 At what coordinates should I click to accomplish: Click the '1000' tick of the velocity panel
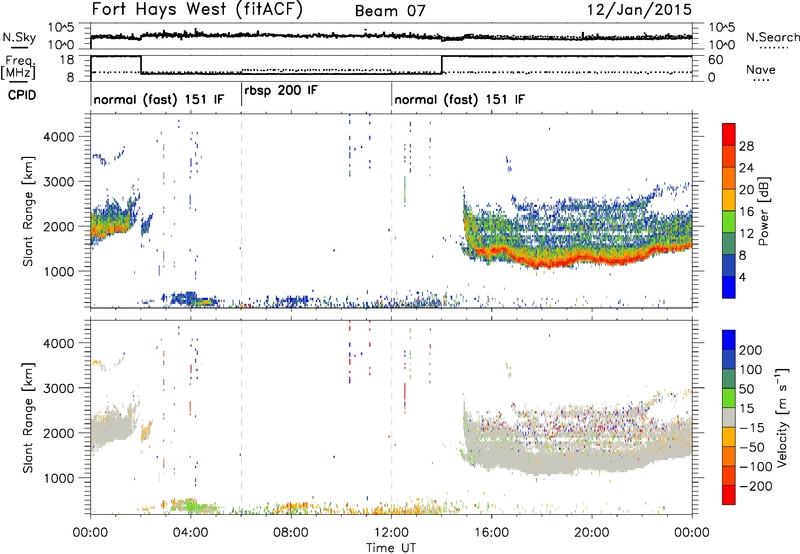(59, 478)
